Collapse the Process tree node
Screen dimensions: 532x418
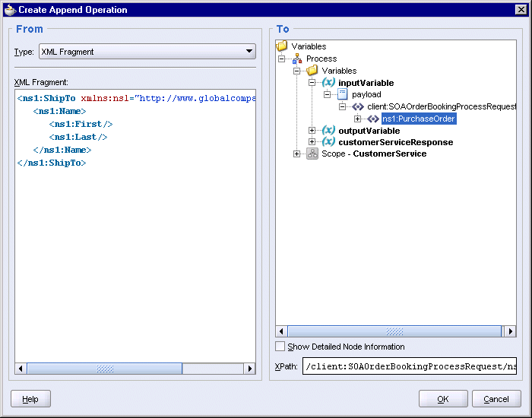coord(281,59)
